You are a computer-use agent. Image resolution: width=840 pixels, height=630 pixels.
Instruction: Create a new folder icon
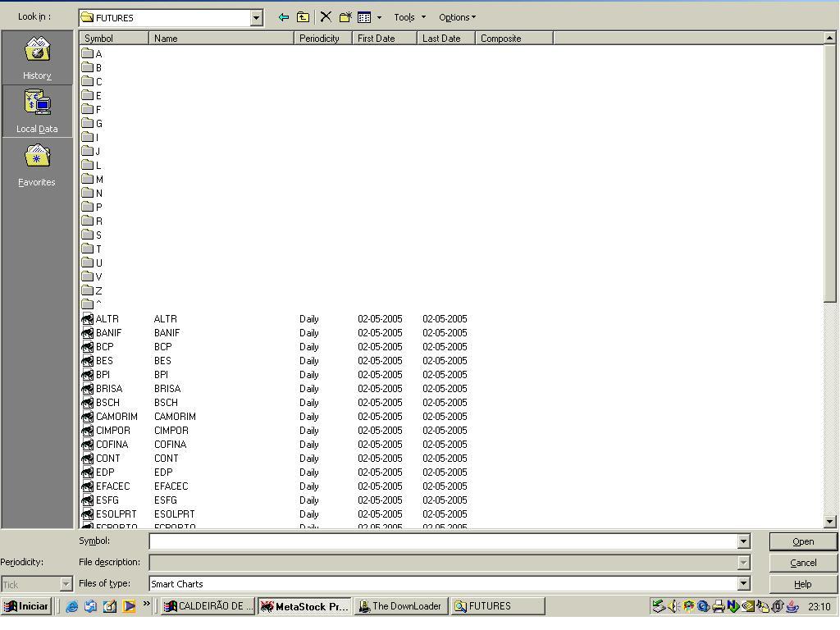tap(345, 17)
